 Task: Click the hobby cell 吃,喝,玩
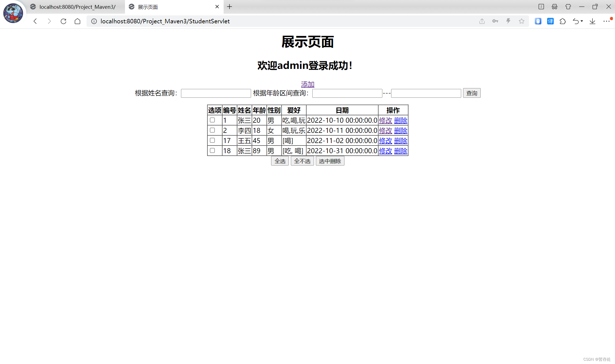(294, 120)
